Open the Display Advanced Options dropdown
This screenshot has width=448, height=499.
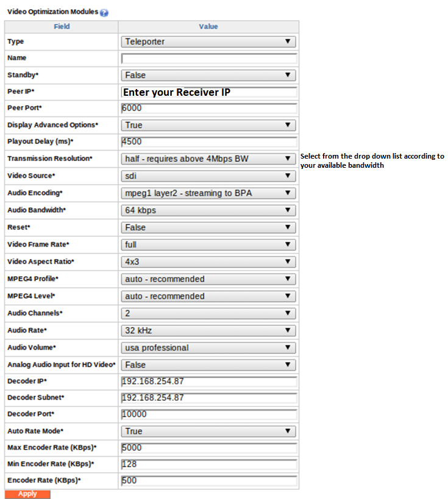click(x=208, y=125)
